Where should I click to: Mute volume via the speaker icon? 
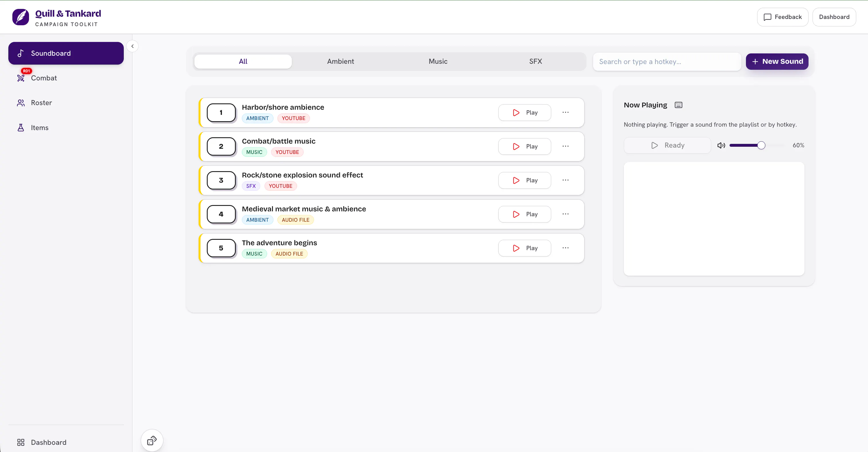[x=721, y=146]
